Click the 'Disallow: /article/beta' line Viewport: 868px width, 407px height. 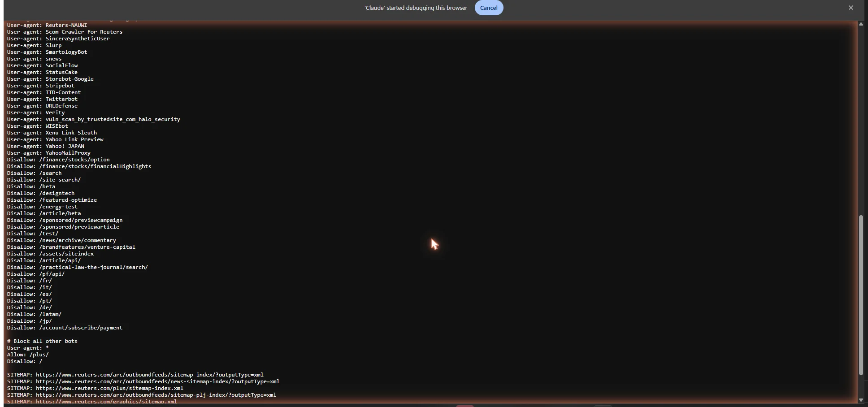44,213
